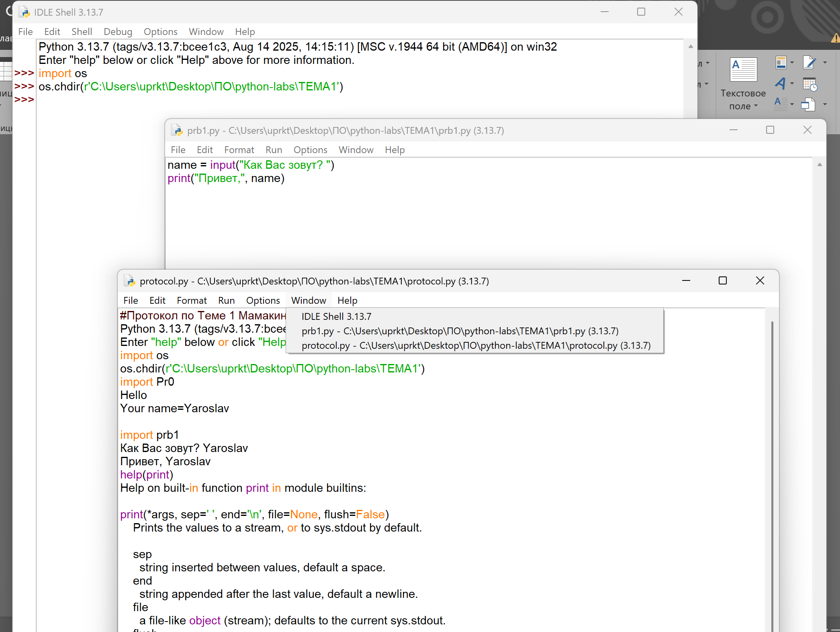
Task: Open Format menu in protocol.py window
Action: tap(192, 301)
